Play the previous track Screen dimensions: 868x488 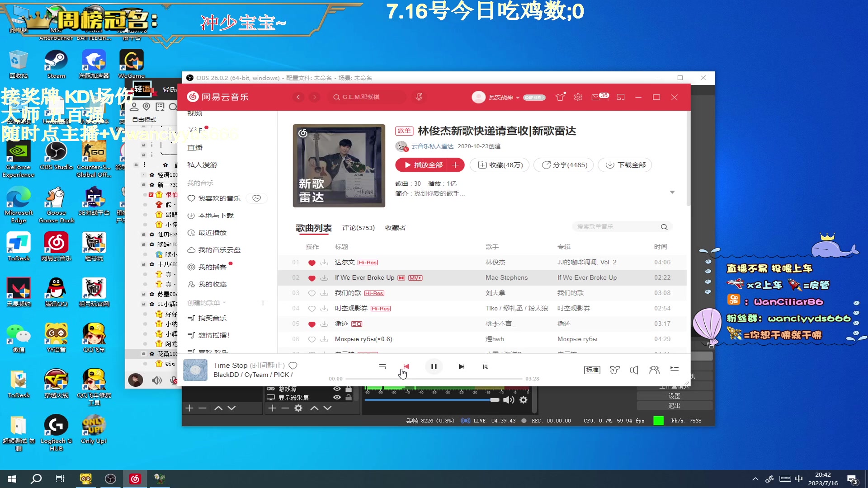(406, 366)
